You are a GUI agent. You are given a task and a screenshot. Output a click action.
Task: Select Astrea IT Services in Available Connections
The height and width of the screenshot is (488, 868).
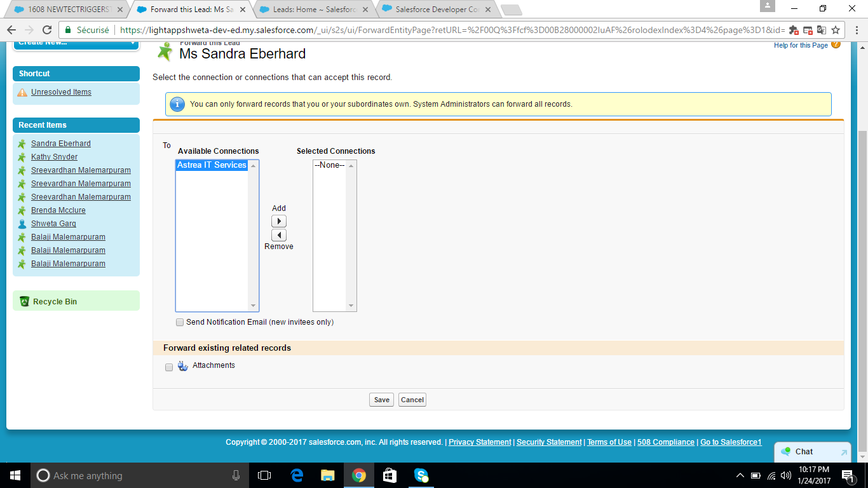click(212, 165)
